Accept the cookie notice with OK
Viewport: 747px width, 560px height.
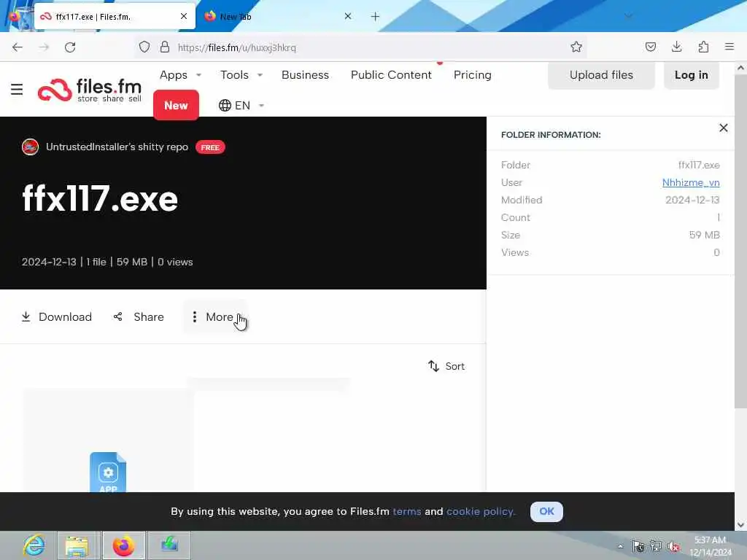[x=546, y=511]
